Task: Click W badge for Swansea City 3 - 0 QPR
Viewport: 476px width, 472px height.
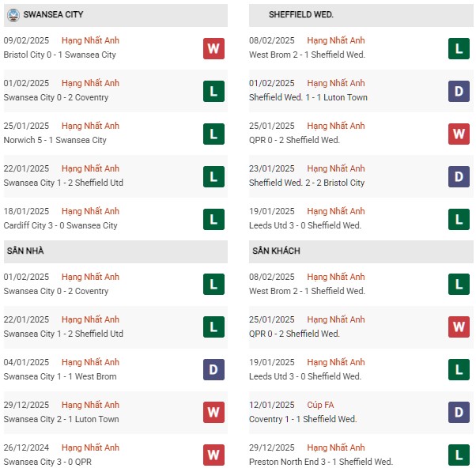Action: pyautogui.click(x=213, y=455)
